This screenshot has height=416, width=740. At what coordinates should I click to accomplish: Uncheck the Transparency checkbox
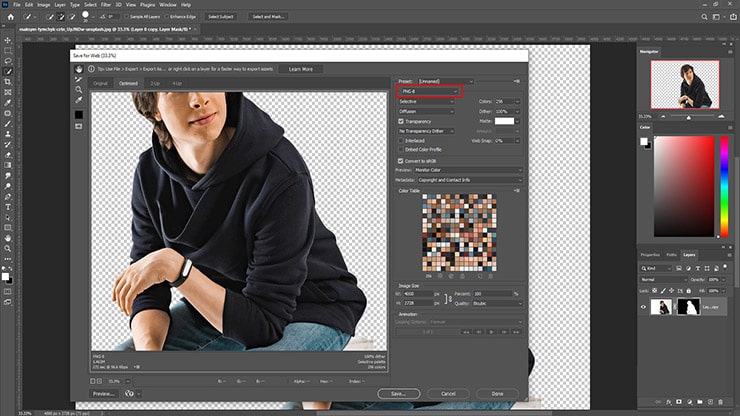click(401, 120)
